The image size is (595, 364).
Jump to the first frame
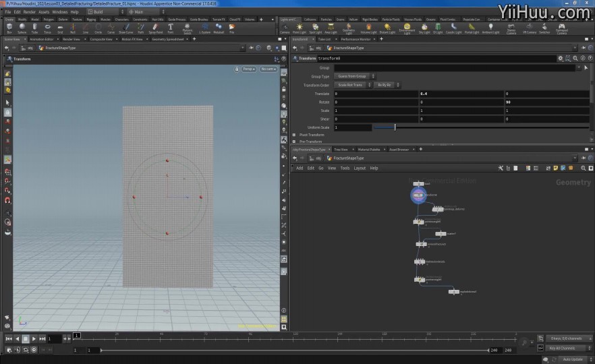[9, 338]
